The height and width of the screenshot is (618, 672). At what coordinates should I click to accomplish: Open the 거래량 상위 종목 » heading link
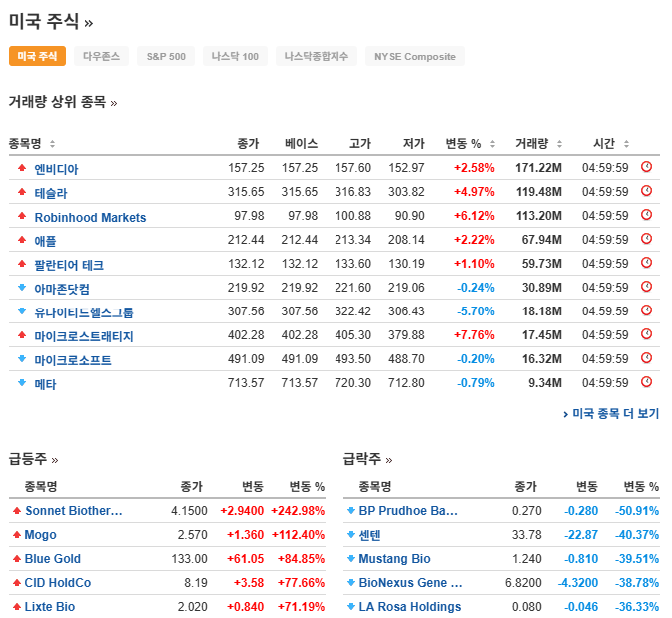tap(63, 102)
